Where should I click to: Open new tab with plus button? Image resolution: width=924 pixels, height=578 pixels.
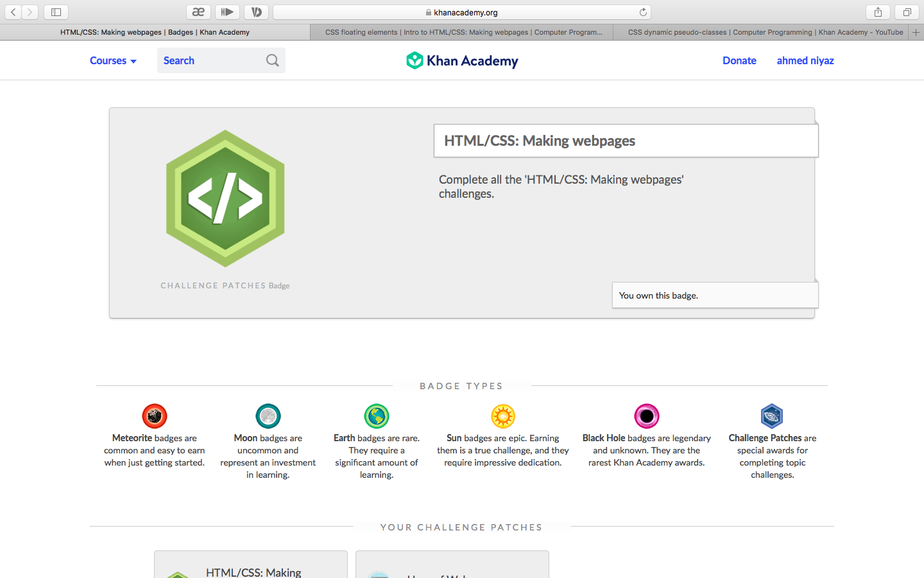pyautogui.click(x=916, y=32)
